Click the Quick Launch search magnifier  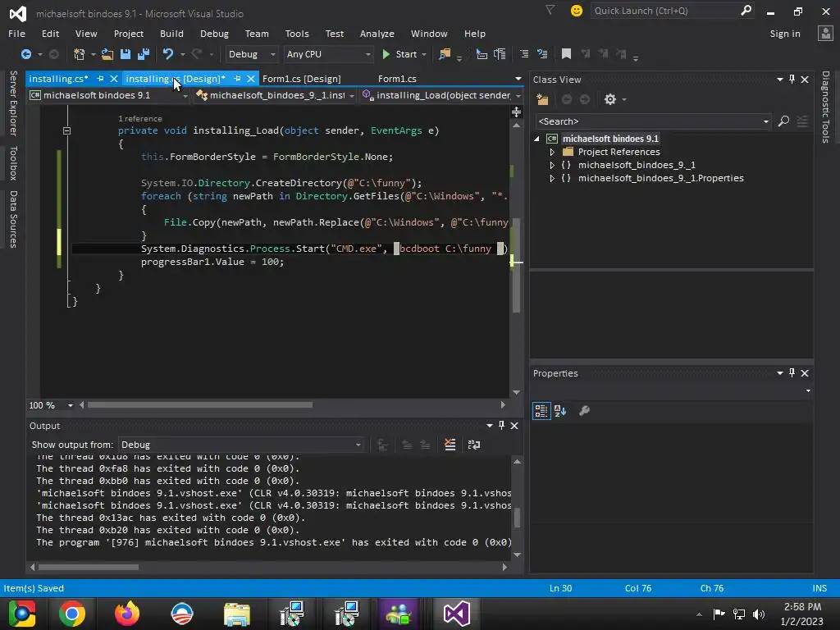pyautogui.click(x=746, y=10)
